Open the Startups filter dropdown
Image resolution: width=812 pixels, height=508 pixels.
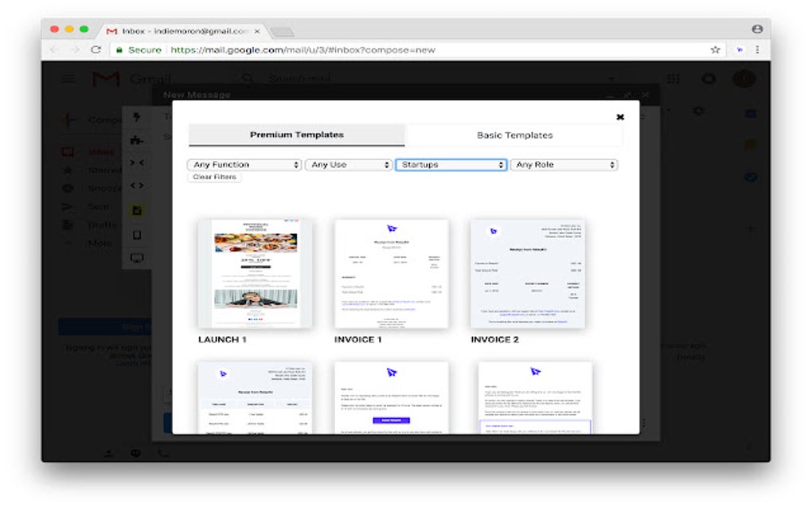click(x=451, y=165)
